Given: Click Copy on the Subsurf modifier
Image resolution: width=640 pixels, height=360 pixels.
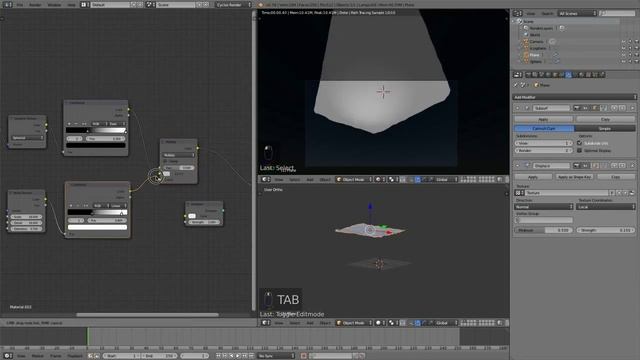Looking at the screenshot, I should (x=605, y=119).
